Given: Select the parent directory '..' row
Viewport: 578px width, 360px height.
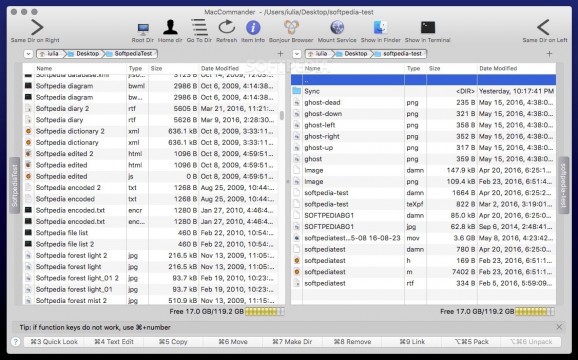Looking at the screenshot, I should click(x=423, y=80).
